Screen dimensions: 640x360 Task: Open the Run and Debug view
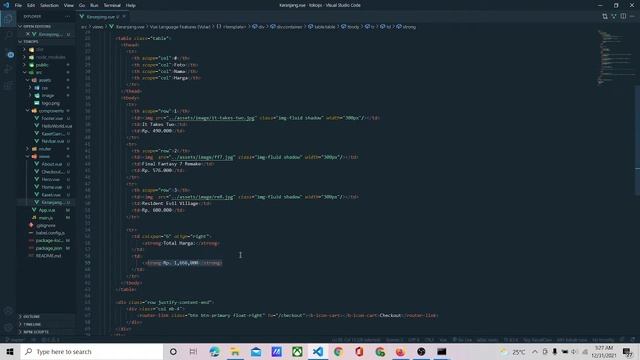tap(8, 70)
